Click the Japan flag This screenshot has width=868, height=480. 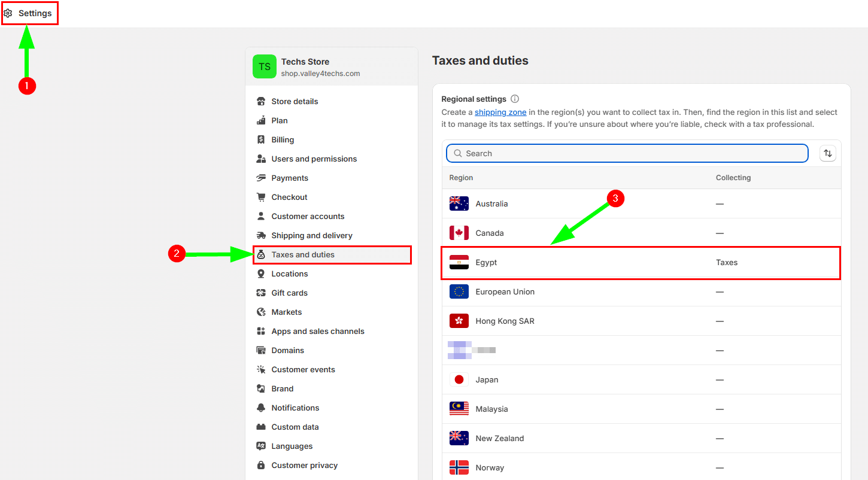click(x=459, y=379)
